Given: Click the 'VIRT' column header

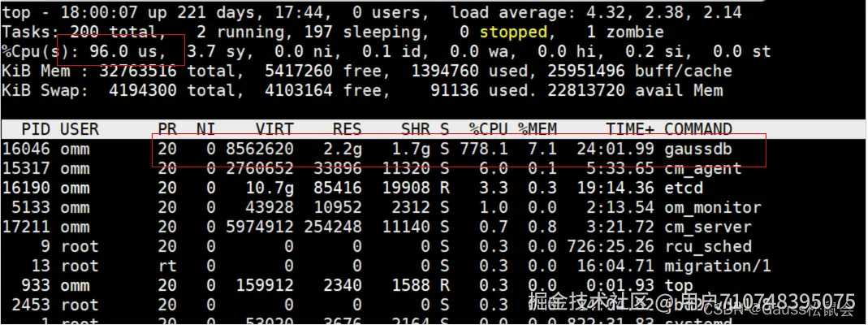Looking at the screenshot, I should click(274, 129).
